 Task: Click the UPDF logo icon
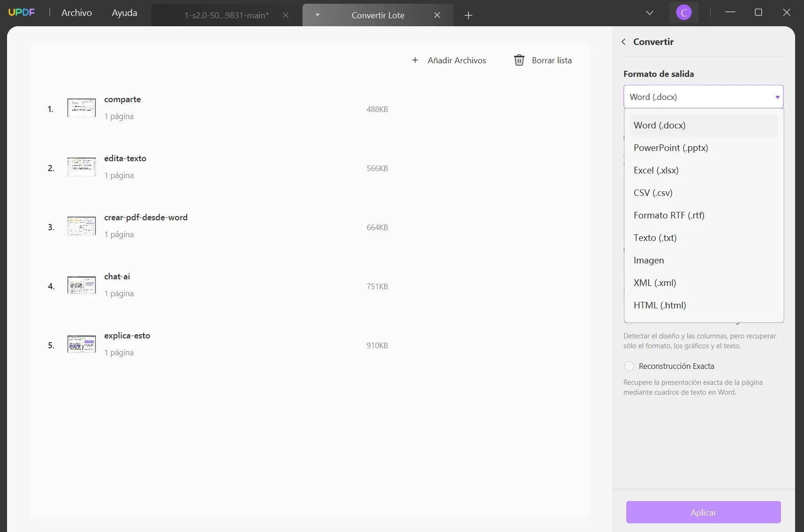pyautogui.click(x=22, y=13)
